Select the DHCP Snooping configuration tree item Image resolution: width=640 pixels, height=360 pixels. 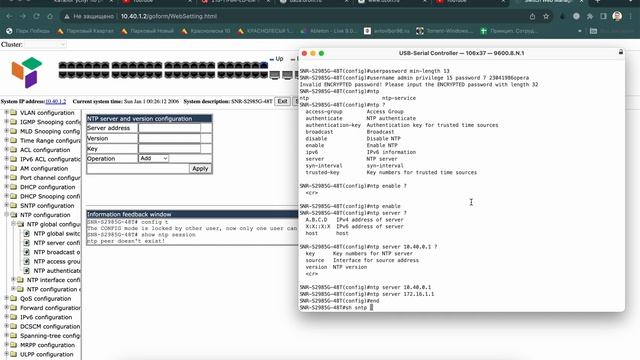50,196
